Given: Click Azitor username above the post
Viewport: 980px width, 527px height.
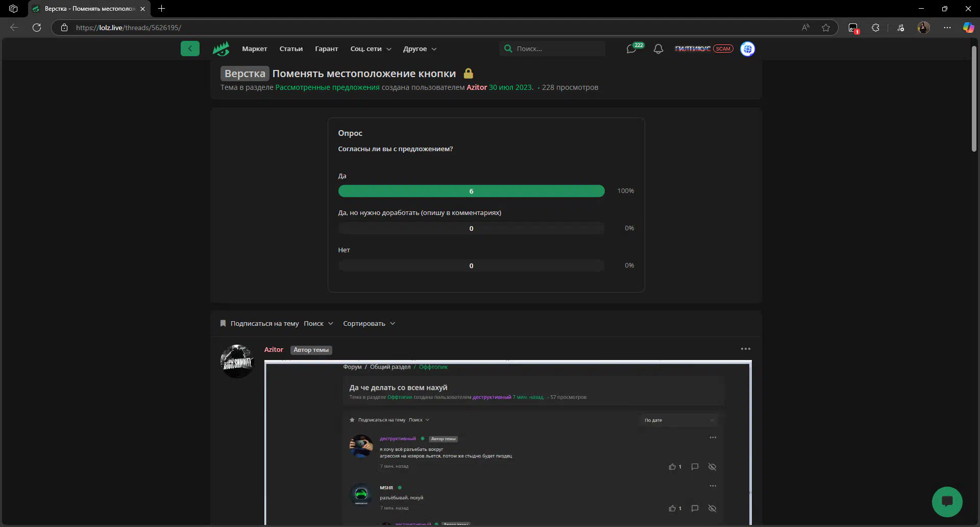Looking at the screenshot, I should tap(274, 350).
